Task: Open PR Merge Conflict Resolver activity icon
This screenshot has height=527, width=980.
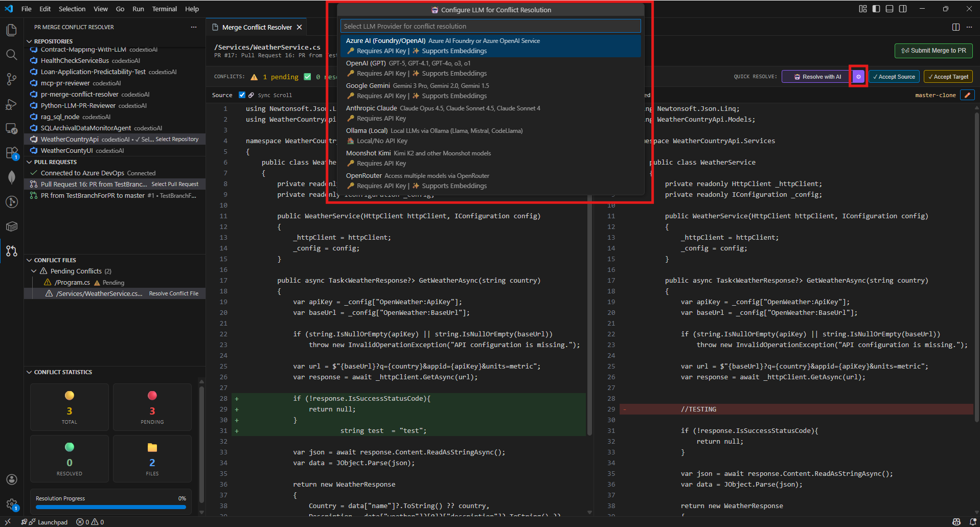Action: pos(11,251)
